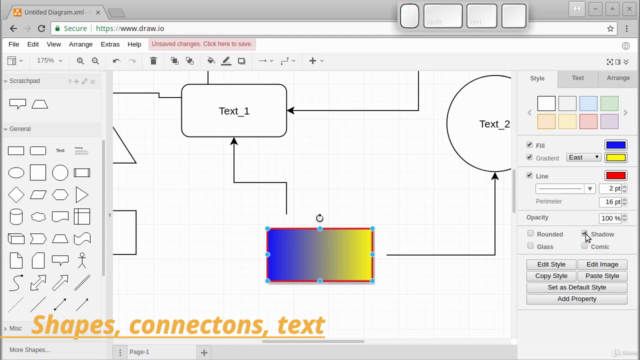This screenshot has height=360, width=640.
Task: Select the cylinder shape in General
Action: pyautogui.click(x=16, y=217)
